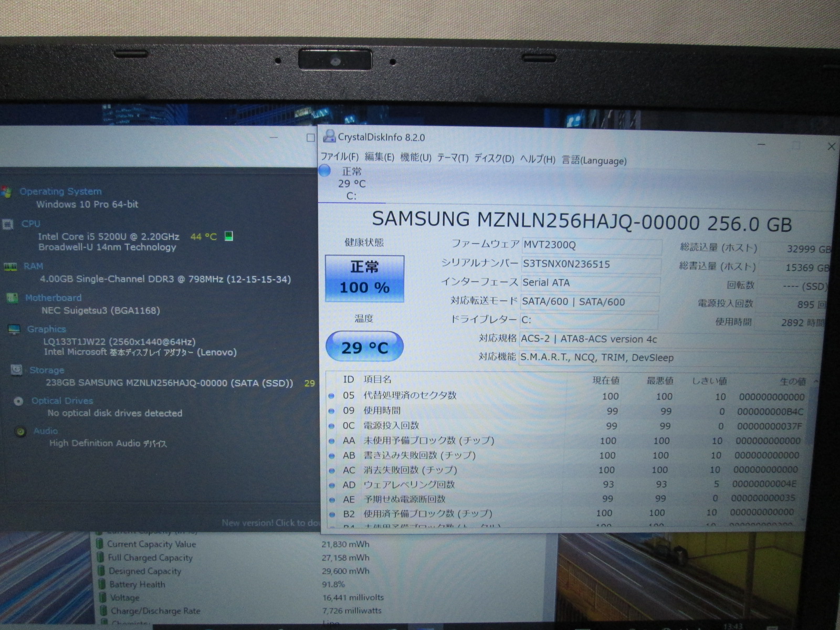Click the Storage drive icon in Speccy
This screenshot has width=840, height=630.
[x=16, y=370]
